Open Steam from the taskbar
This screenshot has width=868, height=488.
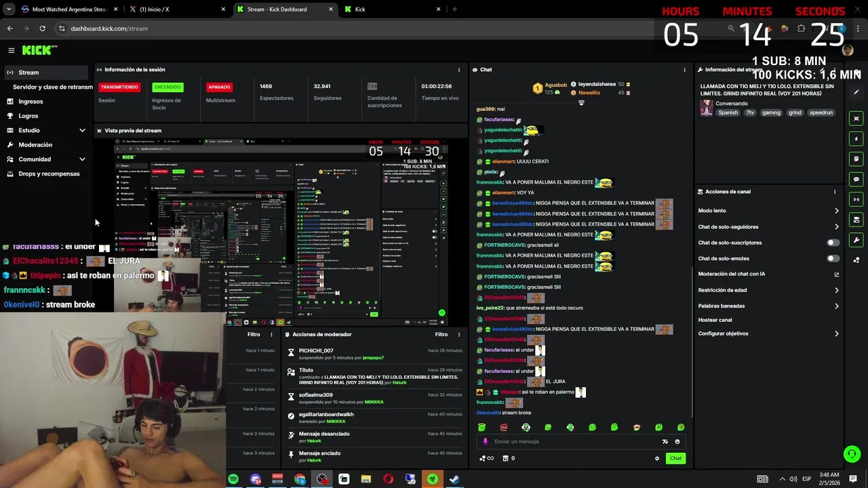(x=454, y=479)
